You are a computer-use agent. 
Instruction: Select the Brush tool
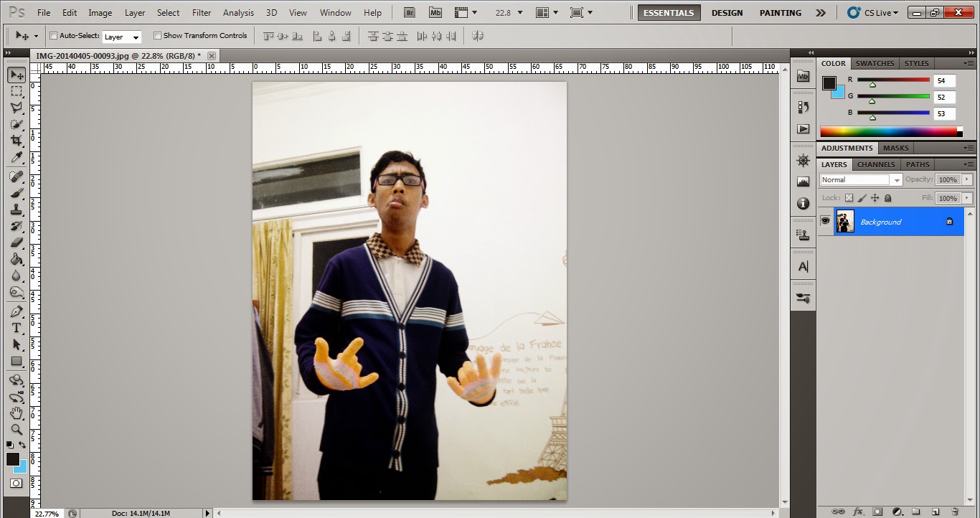[x=17, y=193]
